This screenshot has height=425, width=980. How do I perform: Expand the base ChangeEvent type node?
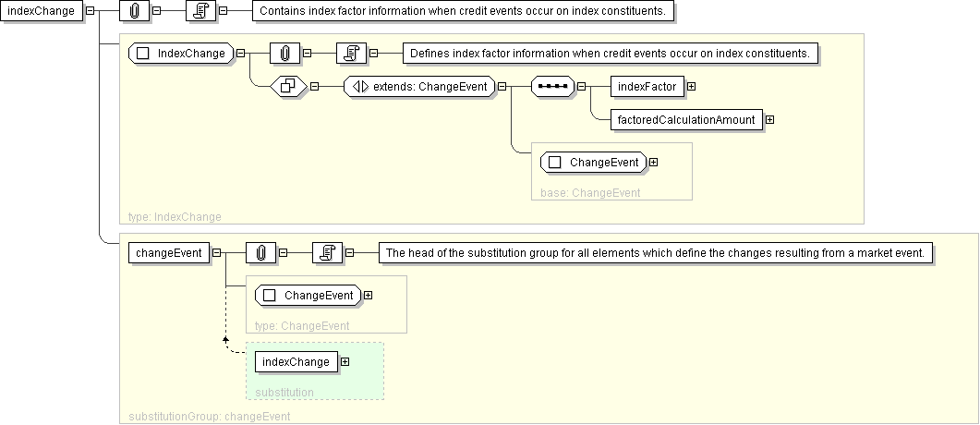[654, 163]
